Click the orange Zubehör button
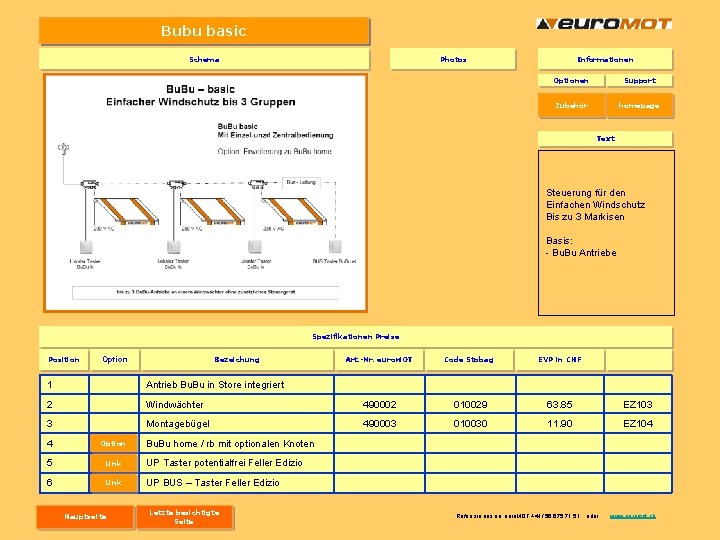Screen dimensions: 720x540 571,106
